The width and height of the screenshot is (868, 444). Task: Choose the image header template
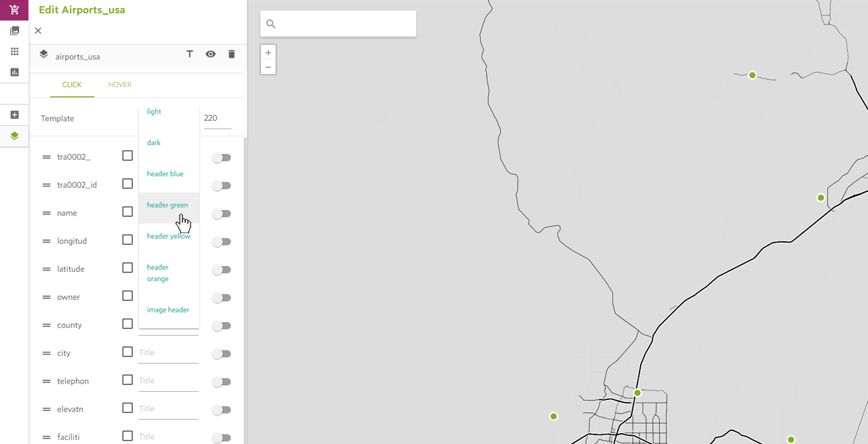(x=169, y=310)
